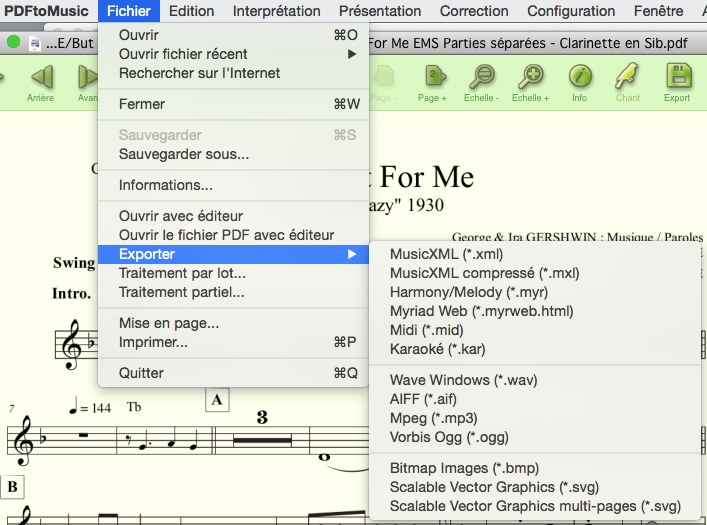707x525 pixels.
Task: Choose MusicXML (*.xml) export format
Action: pos(446,254)
